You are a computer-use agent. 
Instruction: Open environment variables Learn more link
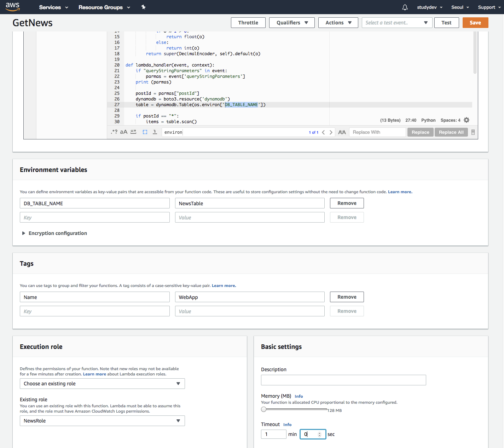pyautogui.click(x=400, y=192)
